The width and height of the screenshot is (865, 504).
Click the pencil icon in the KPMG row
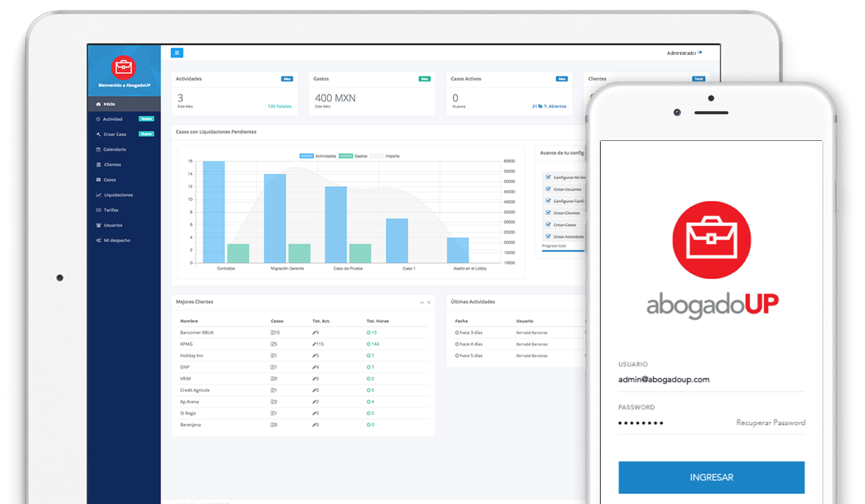coord(314,344)
